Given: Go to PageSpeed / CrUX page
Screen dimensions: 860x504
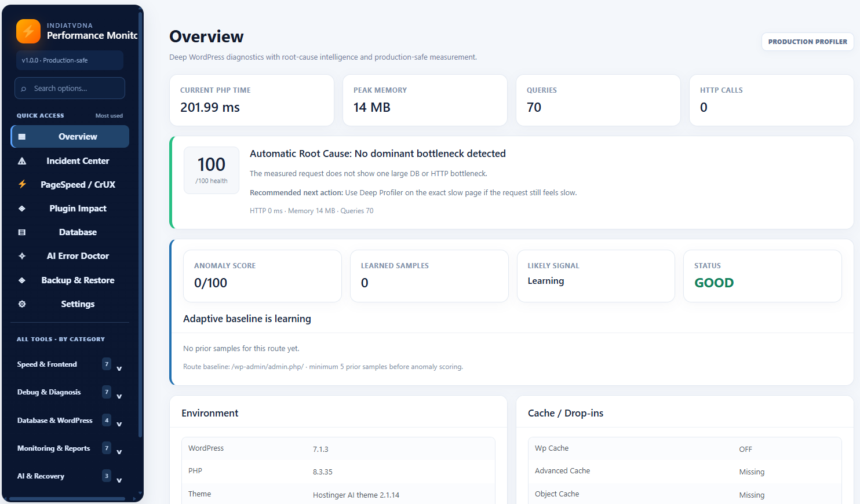Looking at the screenshot, I should pos(70,185).
